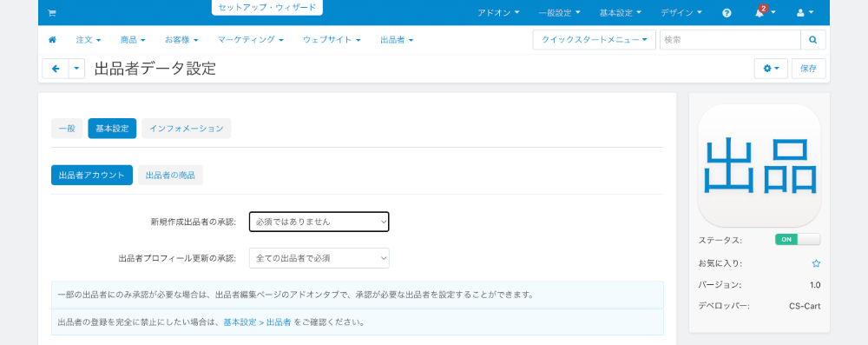
Task: Click the search magnifier button
Action: coord(812,40)
